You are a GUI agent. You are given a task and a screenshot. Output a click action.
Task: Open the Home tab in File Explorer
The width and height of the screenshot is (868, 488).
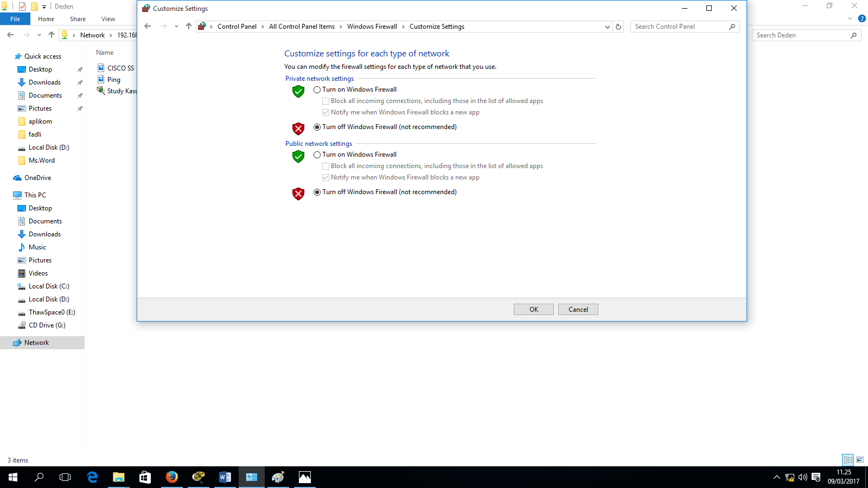click(46, 19)
